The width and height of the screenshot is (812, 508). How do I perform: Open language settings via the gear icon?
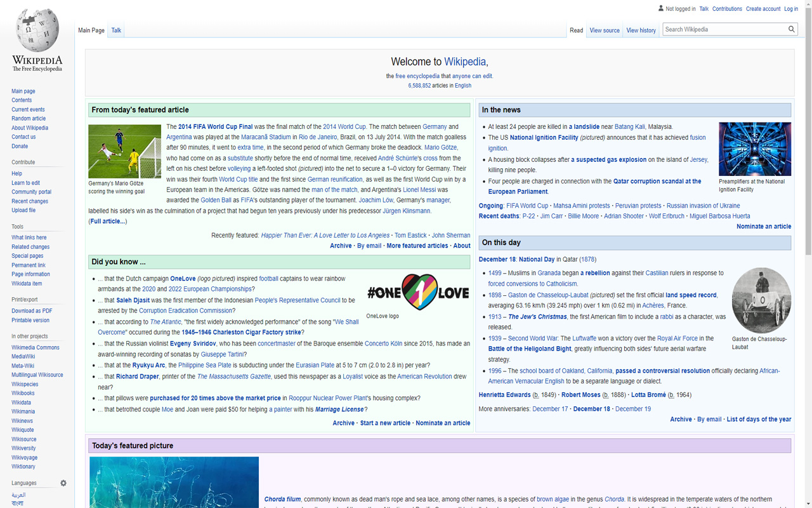point(63,483)
